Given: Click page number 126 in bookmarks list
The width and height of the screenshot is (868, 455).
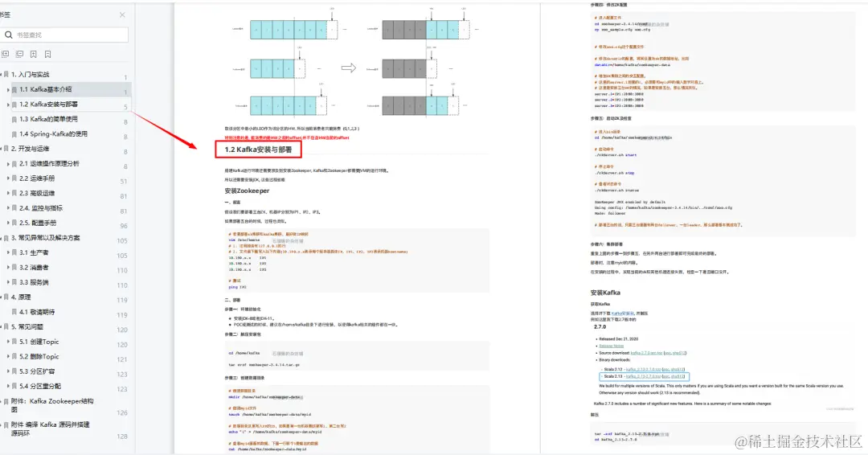Looking at the screenshot, I should pyautogui.click(x=122, y=413).
